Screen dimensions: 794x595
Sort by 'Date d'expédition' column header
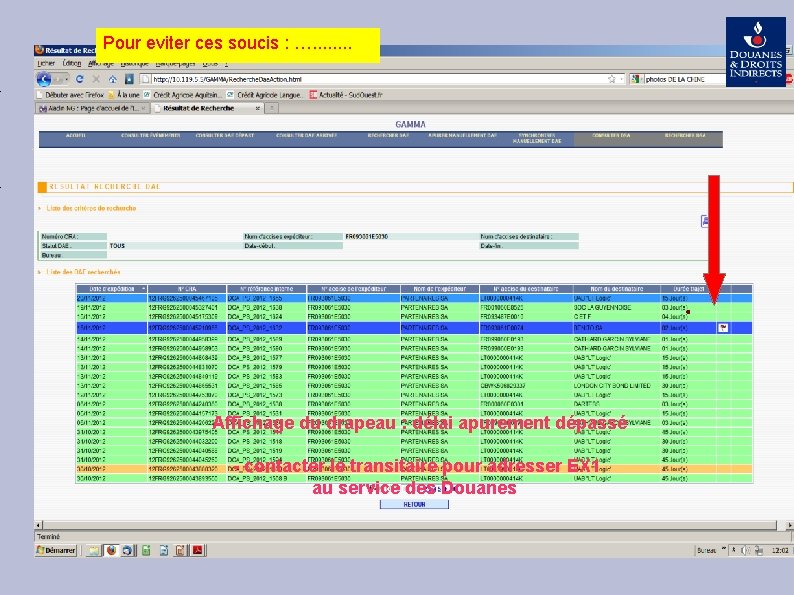tap(111, 289)
